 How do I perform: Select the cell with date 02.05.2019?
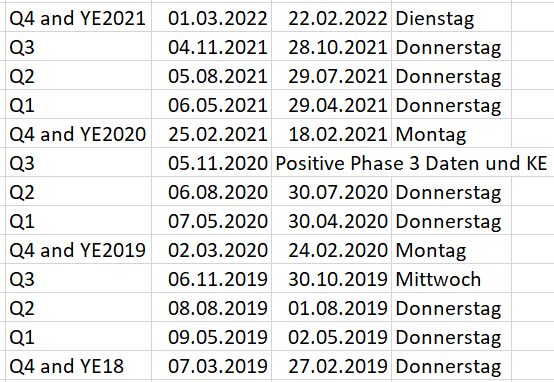[x=331, y=336]
